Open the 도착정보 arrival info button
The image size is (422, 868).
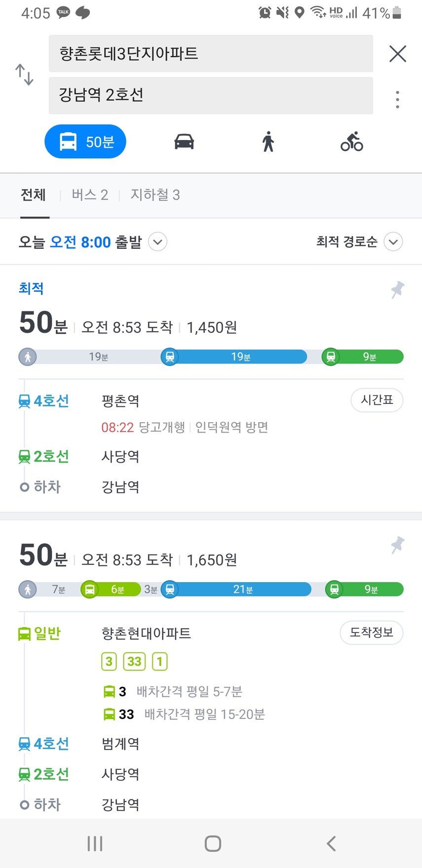point(372,632)
